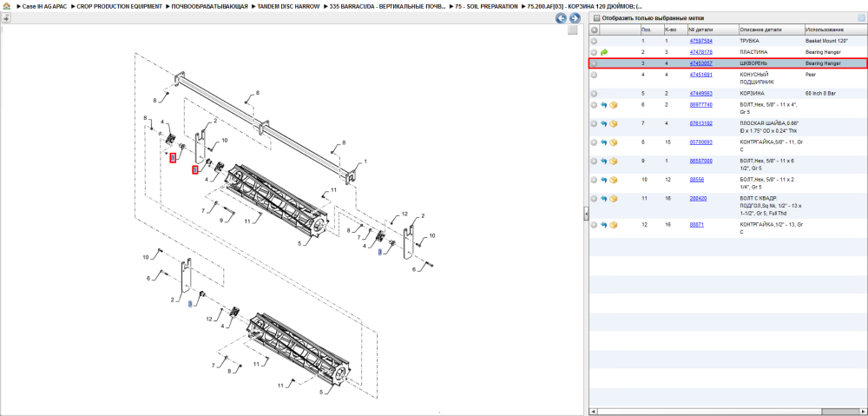Click the next figure arrow button

[575, 18]
